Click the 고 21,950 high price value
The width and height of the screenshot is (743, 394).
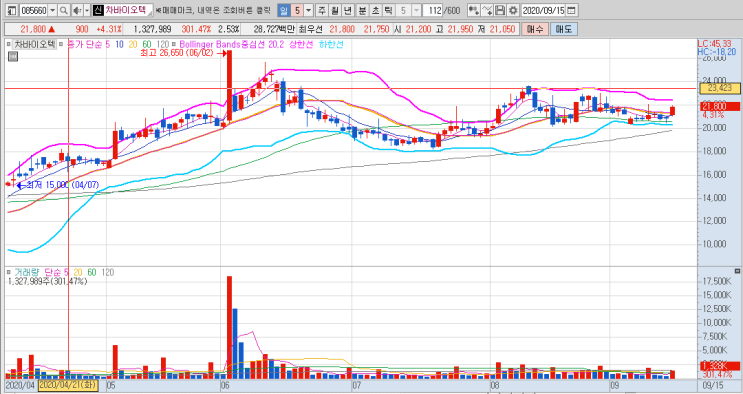pyautogui.click(x=461, y=29)
